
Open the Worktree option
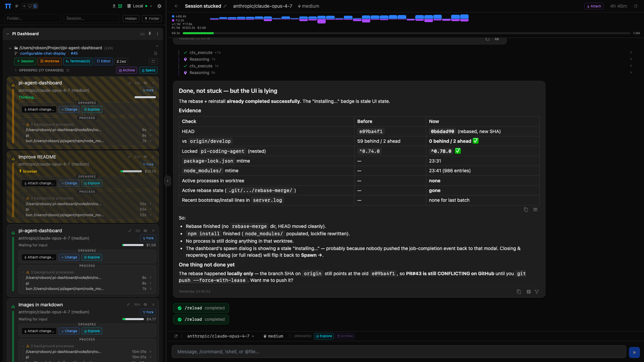tap(50, 61)
